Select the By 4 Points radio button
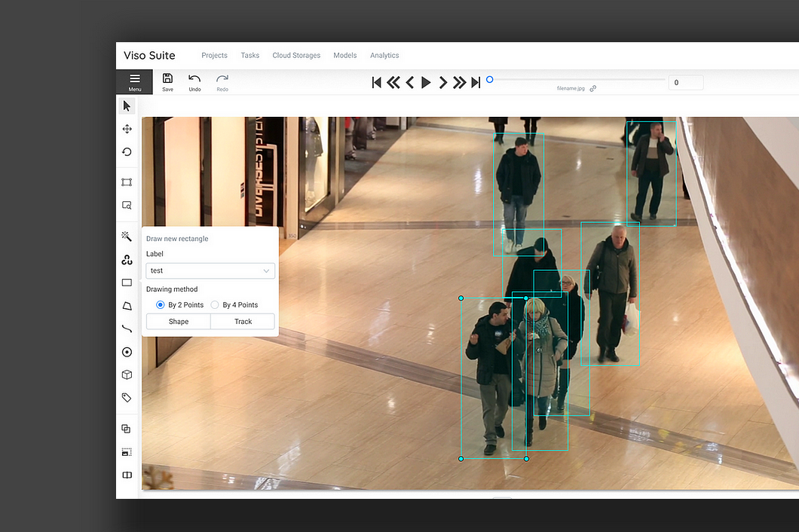The height and width of the screenshot is (532, 799). click(215, 304)
